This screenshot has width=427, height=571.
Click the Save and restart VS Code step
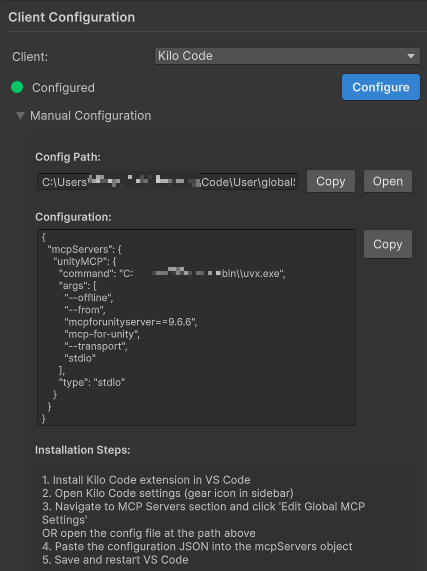pyautogui.click(x=115, y=560)
